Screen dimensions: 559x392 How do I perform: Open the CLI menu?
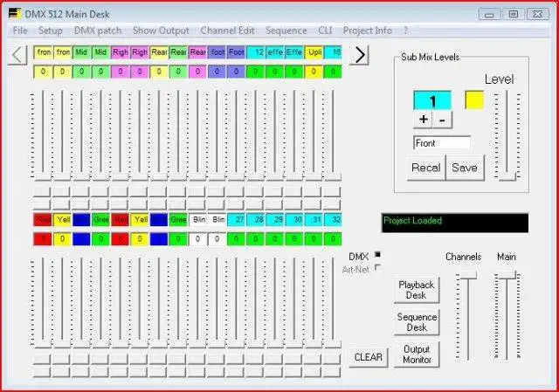pyautogui.click(x=325, y=31)
